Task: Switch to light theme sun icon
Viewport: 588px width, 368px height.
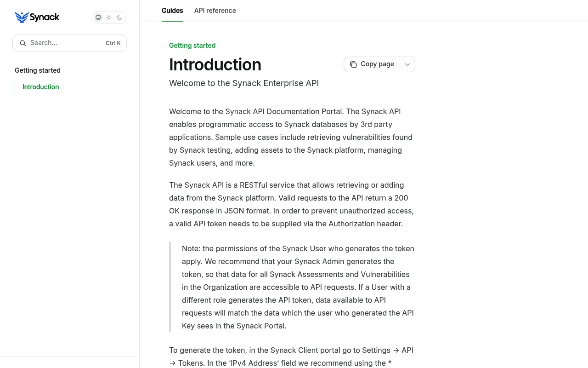Action: 109,17
